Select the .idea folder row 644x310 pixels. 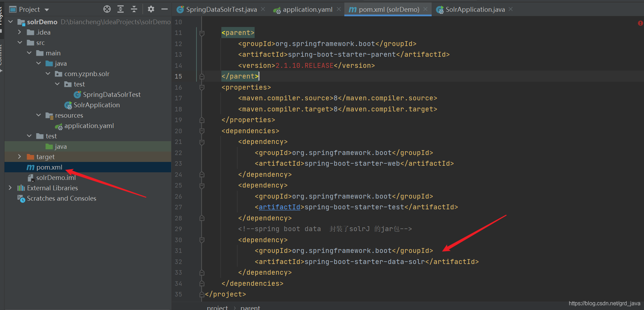tap(88, 32)
